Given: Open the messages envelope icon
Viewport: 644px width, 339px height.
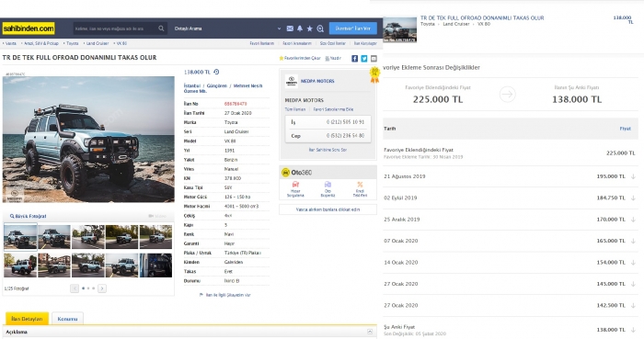Looking at the screenshot, I should tap(290, 28).
